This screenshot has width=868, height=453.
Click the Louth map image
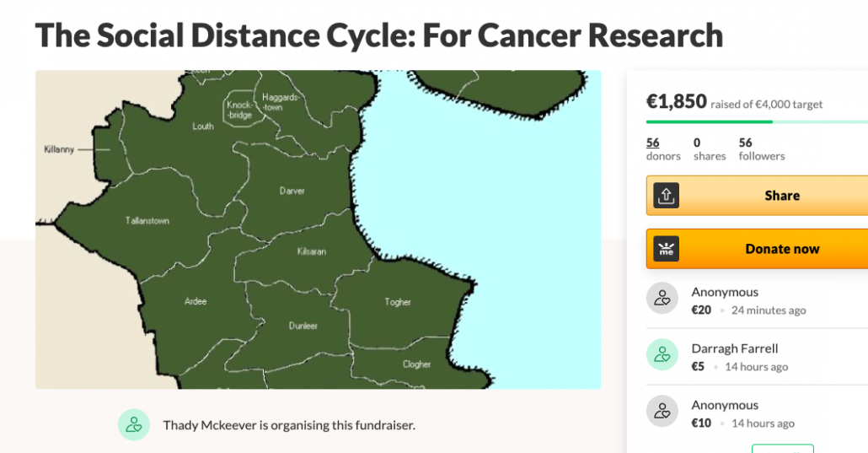pos(318,229)
